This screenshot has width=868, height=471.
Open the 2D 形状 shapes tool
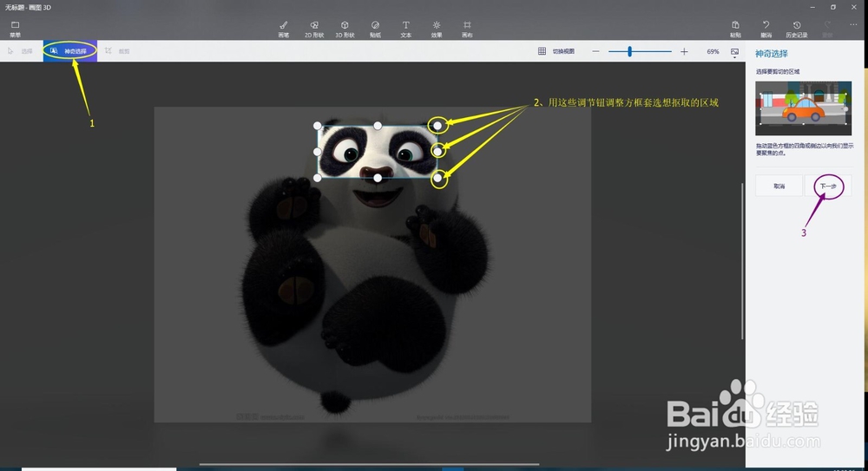click(x=314, y=29)
